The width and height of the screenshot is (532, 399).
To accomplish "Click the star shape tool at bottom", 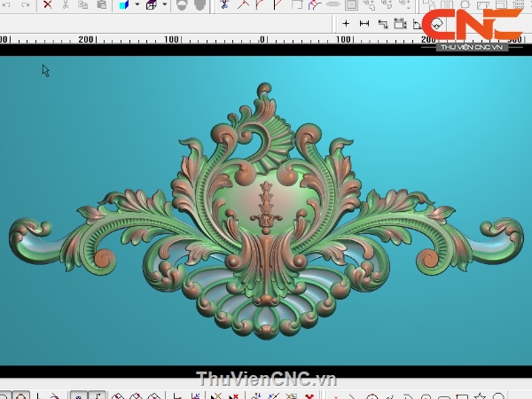I will [480, 395].
